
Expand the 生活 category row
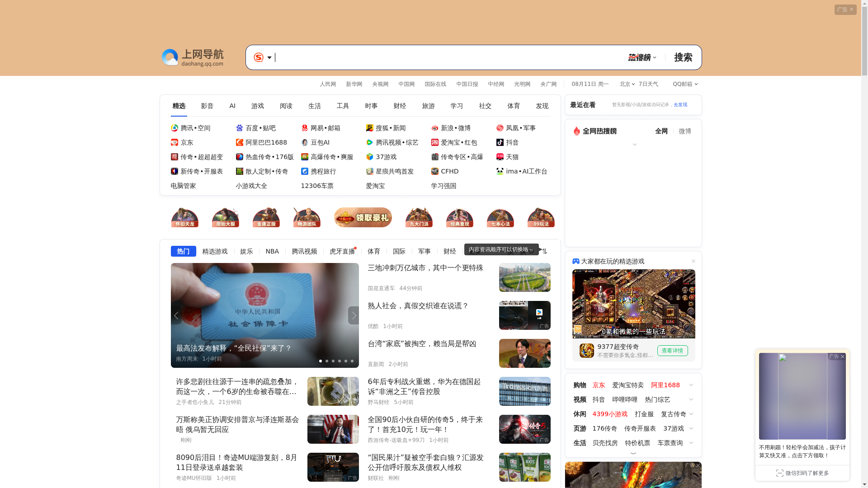click(691, 443)
